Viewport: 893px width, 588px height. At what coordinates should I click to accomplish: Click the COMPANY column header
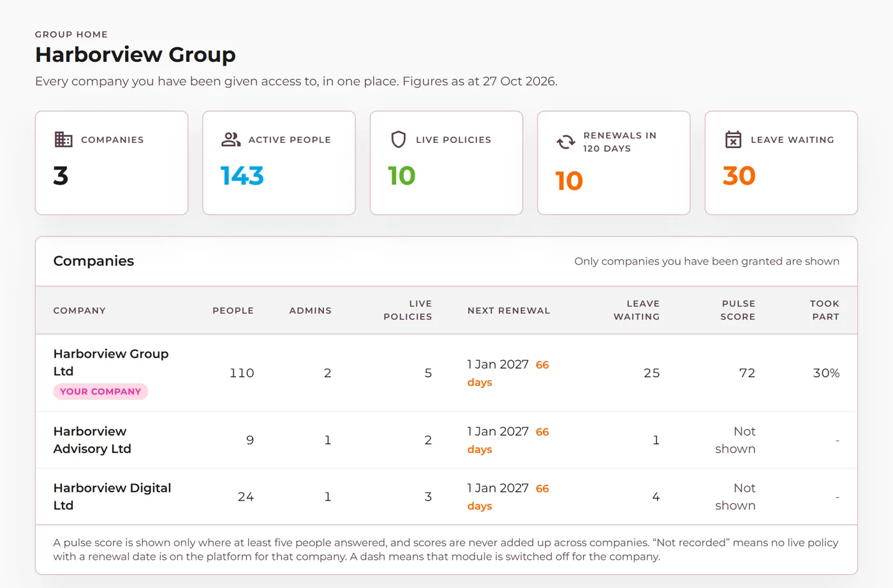[80, 311]
